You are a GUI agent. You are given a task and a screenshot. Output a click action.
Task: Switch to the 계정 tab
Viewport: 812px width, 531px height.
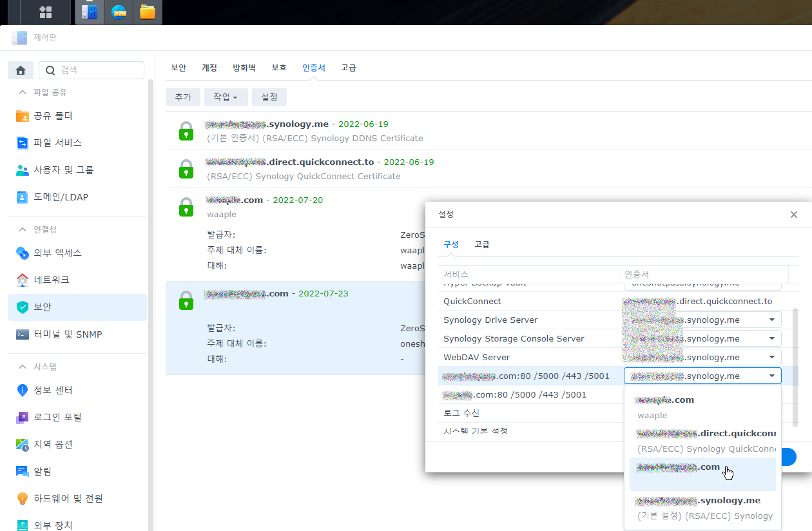[x=209, y=68]
